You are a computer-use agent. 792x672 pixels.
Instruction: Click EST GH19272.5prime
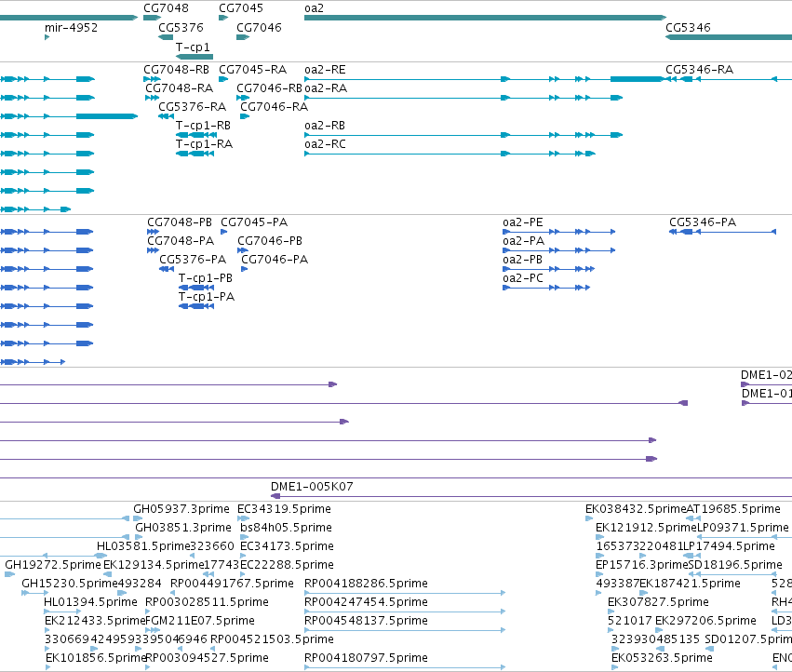click(53, 565)
